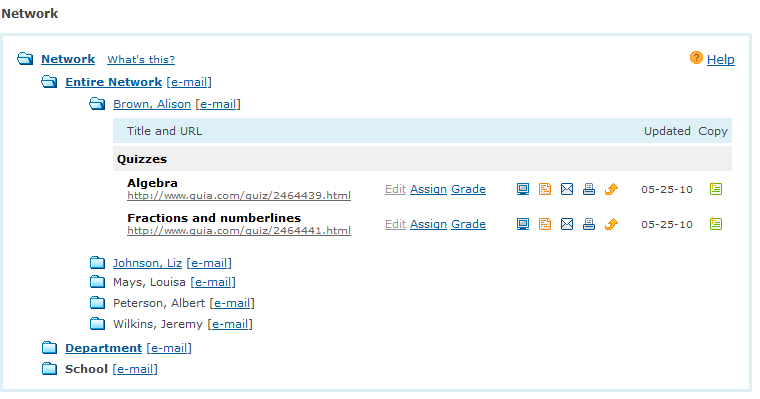760x399 pixels.
Task: Click the printer icon for Algebra quiz
Action: [589, 189]
